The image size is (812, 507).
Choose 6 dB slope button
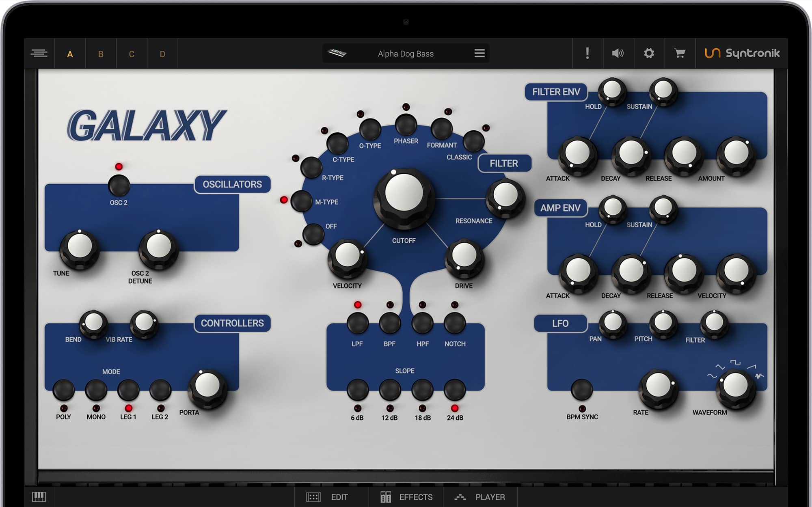[357, 390]
